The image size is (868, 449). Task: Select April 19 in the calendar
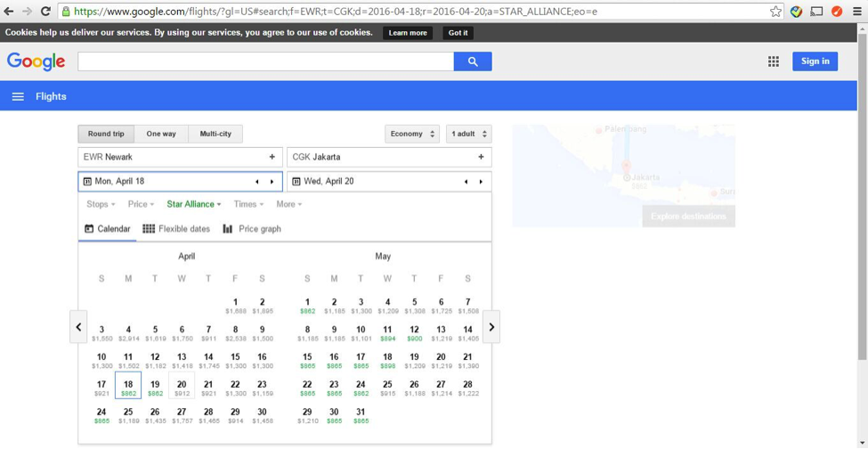(x=155, y=388)
